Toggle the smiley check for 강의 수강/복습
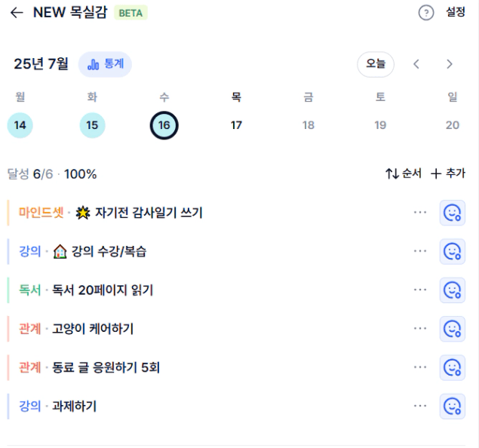Viewport: 479px width, 448px height. (452, 252)
